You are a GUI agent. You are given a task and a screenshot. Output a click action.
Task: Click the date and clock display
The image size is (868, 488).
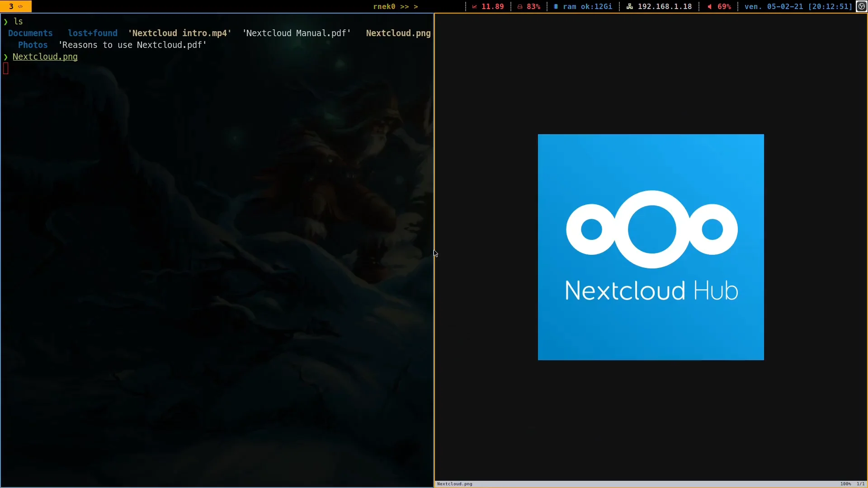click(798, 6)
